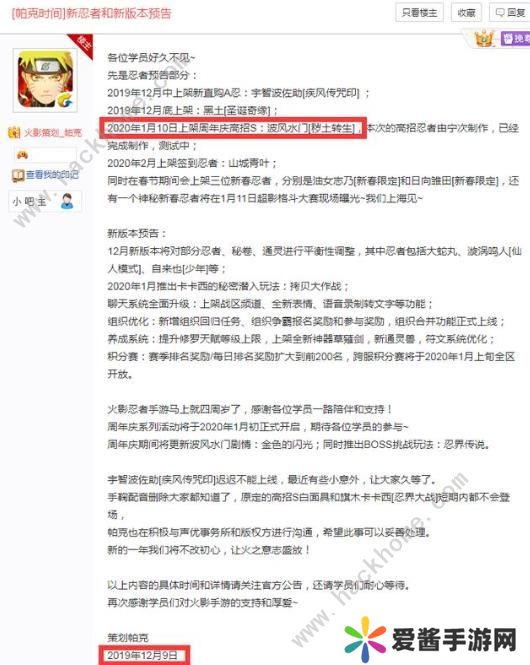Click the 新版本预告 section heading
This screenshot has height=665, width=530.
137,233
